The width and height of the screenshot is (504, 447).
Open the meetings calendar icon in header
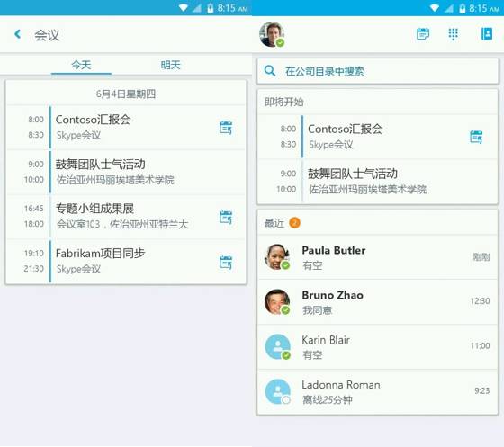click(x=423, y=33)
